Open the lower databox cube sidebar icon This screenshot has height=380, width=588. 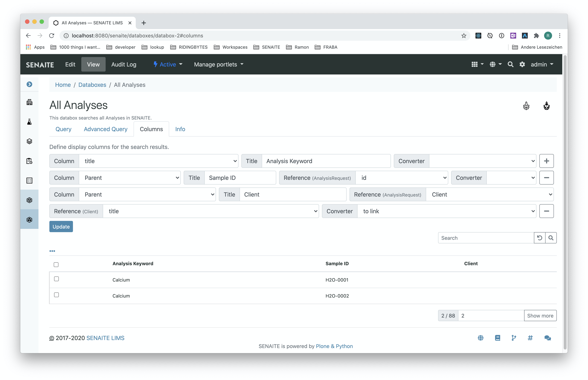click(29, 219)
